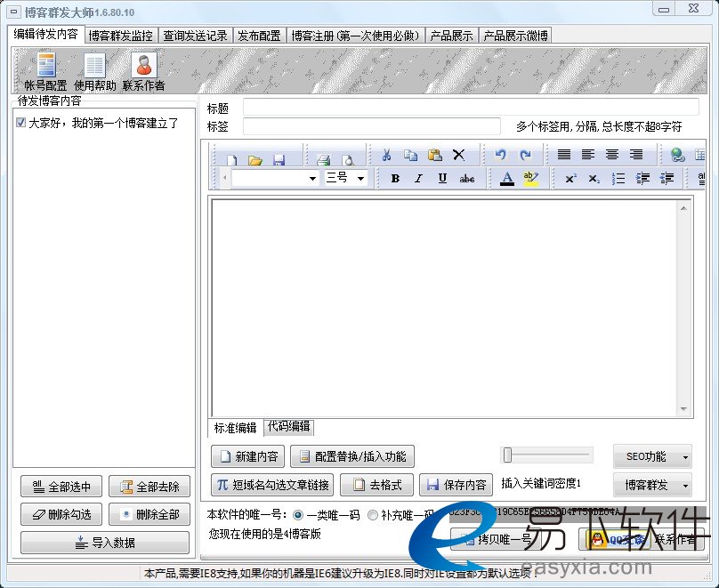Click 删除全部 button
719x588 pixels.
click(149, 514)
